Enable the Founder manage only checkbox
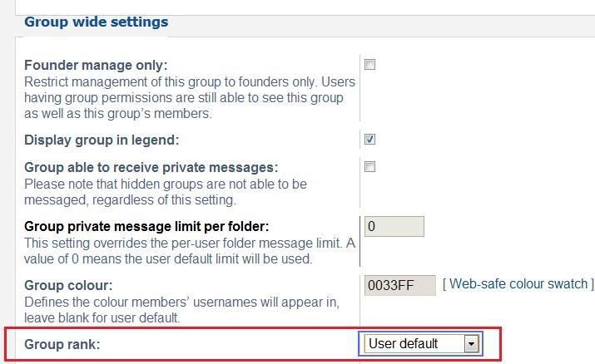The width and height of the screenshot is (595, 364). click(369, 64)
